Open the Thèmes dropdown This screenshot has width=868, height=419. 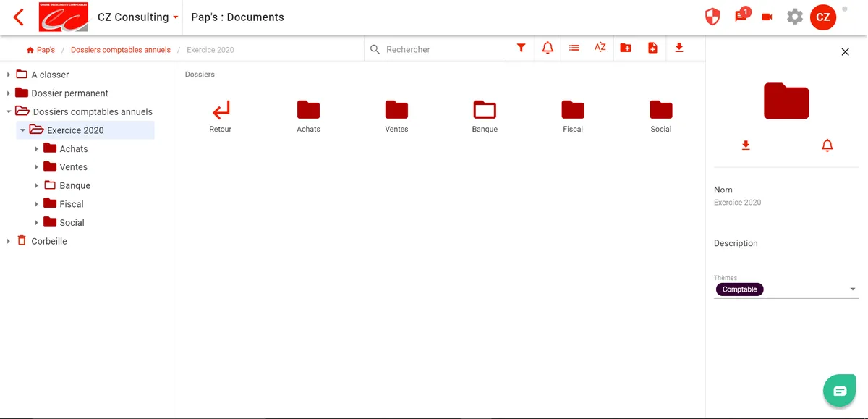click(853, 289)
